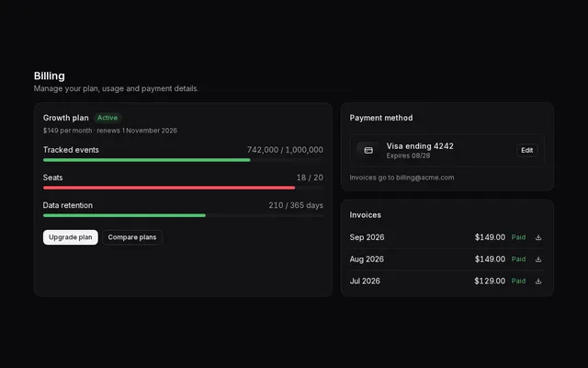Click the 'Invoices' heading

(366, 214)
